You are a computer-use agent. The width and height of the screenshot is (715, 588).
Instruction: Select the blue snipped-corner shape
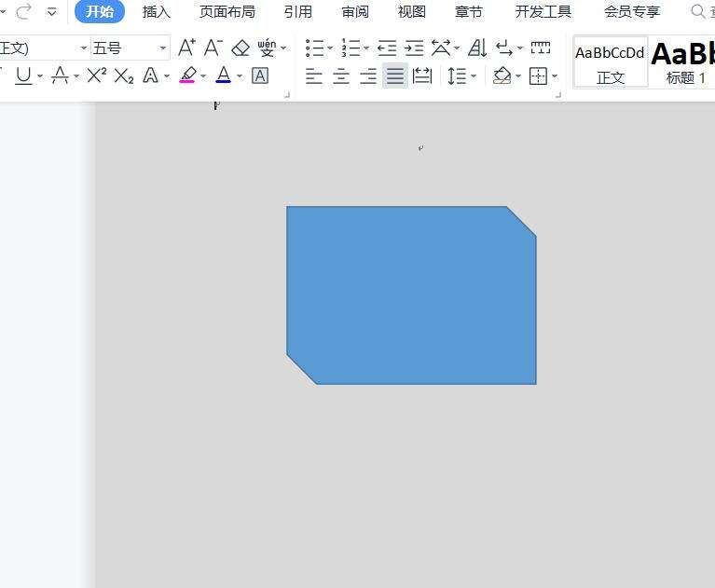[x=411, y=294]
